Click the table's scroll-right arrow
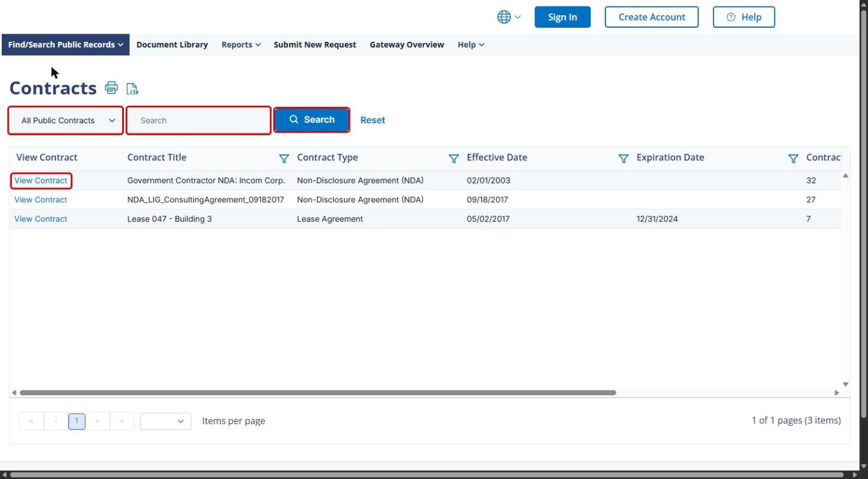The width and height of the screenshot is (868, 479). pos(836,393)
